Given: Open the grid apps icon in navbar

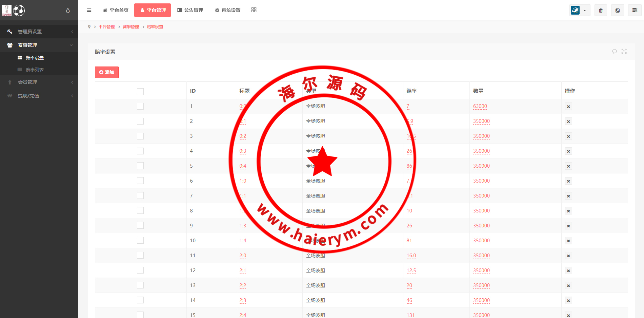Looking at the screenshot, I should (254, 10).
